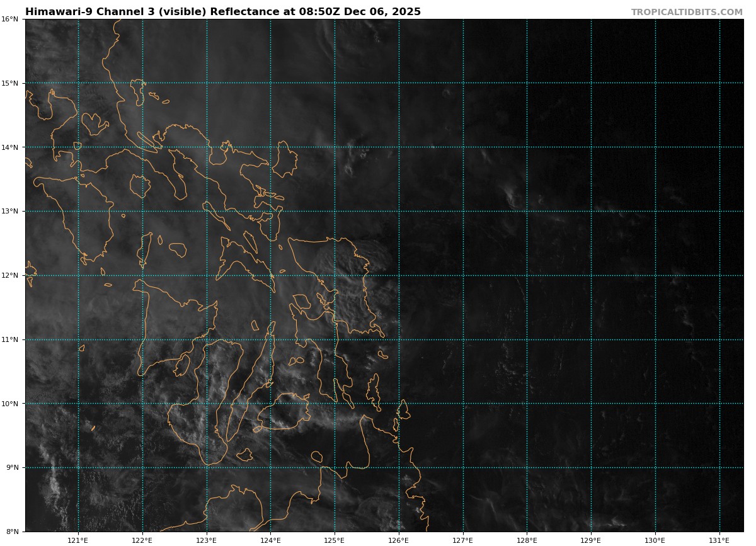Click grid intersection at 13°N and 128°E
This screenshot has height=546, width=756.
point(527,211)
